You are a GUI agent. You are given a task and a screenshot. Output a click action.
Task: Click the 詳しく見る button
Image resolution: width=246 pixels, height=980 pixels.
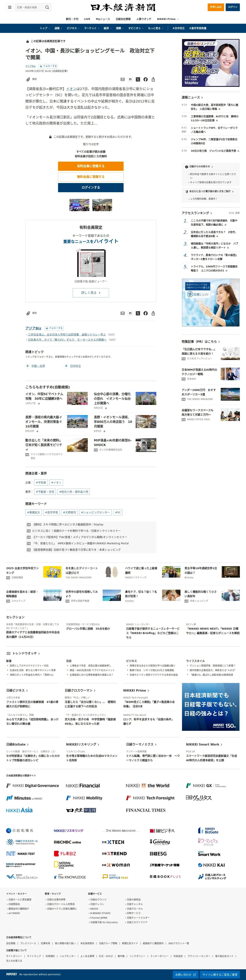(x=91, y=293)
